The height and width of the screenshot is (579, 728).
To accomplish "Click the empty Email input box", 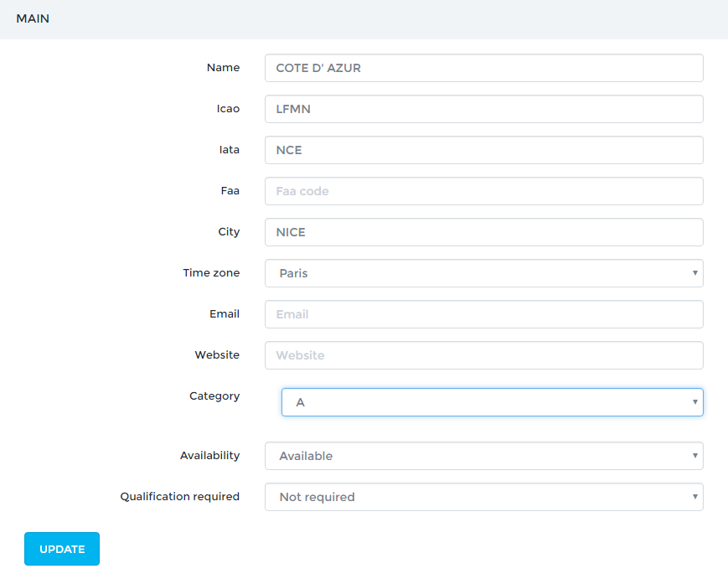I will pyautogui.click(x=483, y=314).
